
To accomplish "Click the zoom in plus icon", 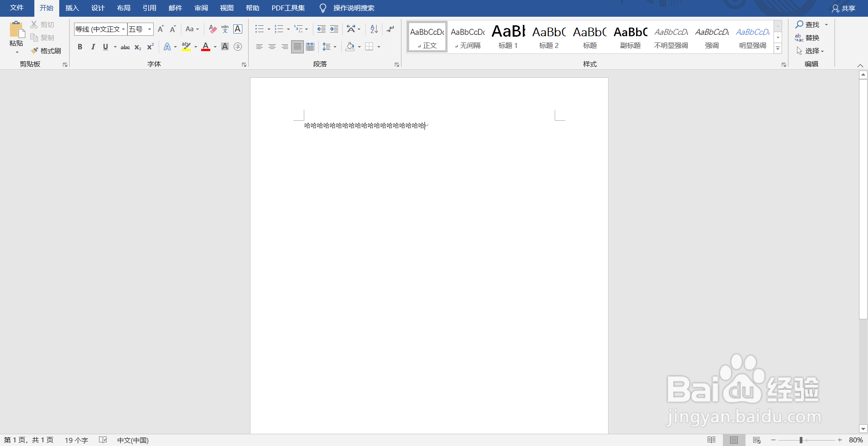I will [x=840, y=440].
